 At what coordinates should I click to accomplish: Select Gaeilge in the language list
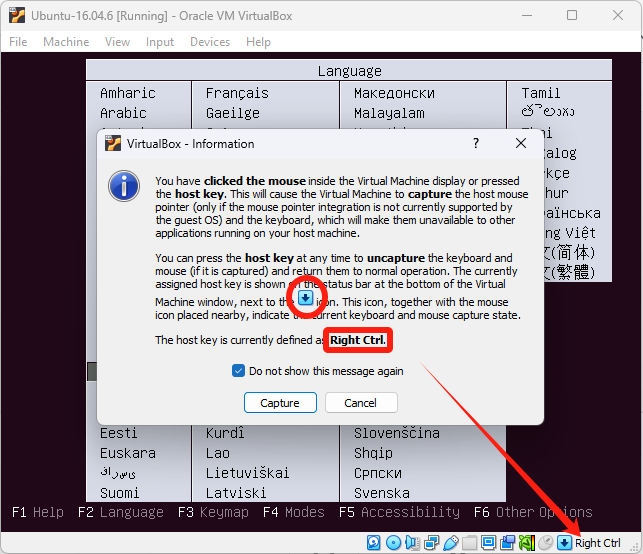click(x=233, y=113)
